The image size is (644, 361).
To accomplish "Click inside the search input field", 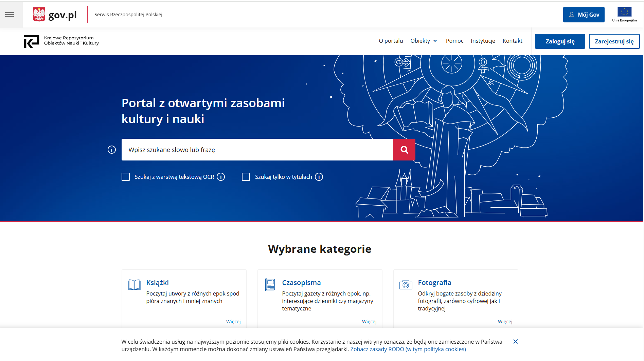I will point(257,150).
